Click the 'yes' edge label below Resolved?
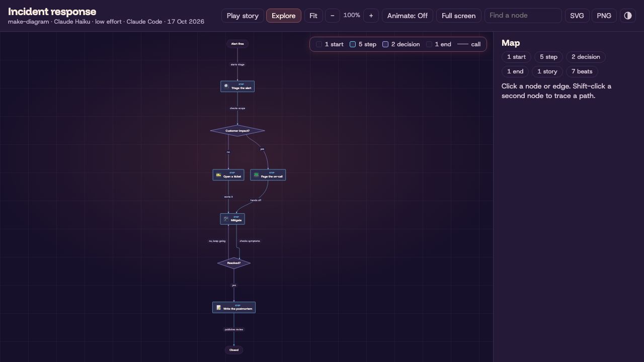The width and height of the screenshot is (644, 362). 234,285
